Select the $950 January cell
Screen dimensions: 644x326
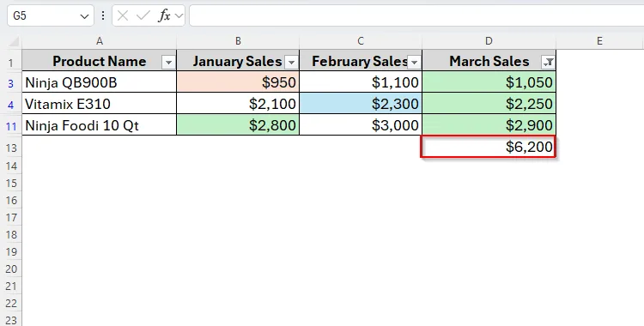(x=238, y=82)
